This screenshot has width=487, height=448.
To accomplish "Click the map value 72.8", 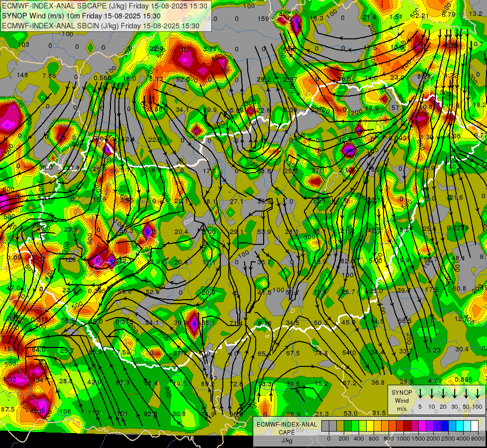I will 236,384.
